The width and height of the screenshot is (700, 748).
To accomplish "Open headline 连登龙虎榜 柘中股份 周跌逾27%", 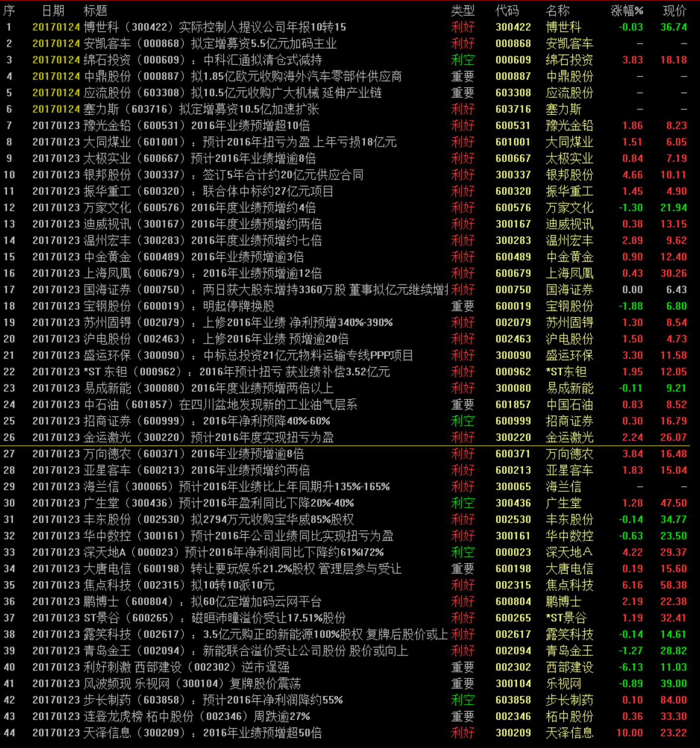I will 197,716.
